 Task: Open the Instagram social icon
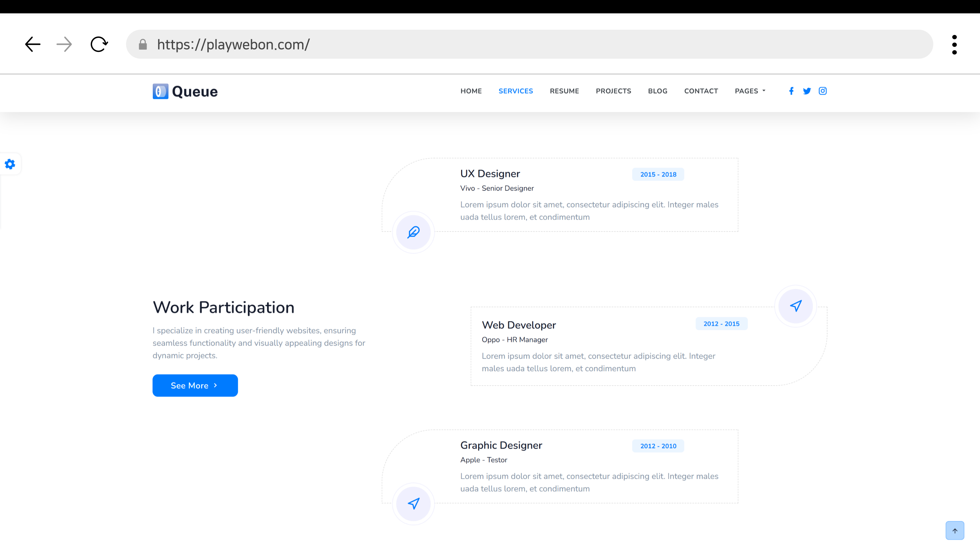(823, 91)
